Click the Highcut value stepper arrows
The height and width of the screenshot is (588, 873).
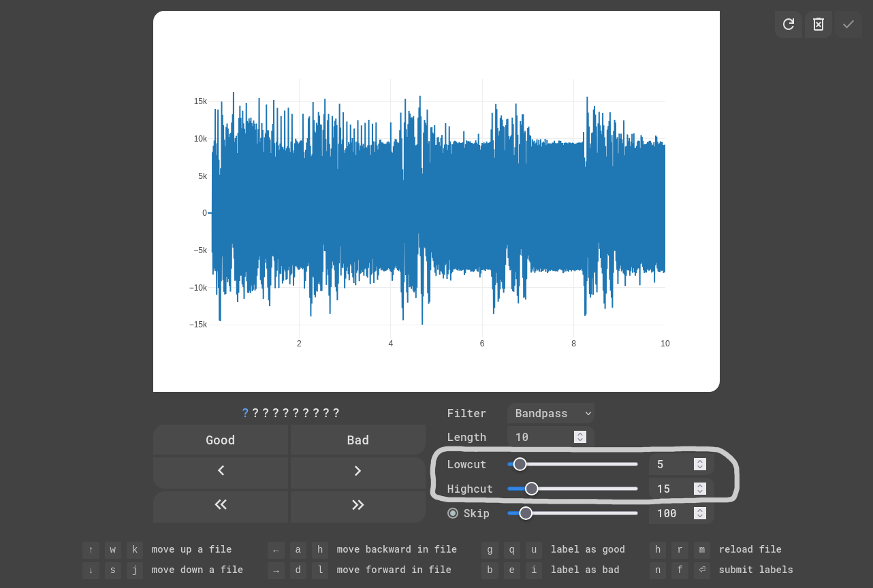click(699, 489)
